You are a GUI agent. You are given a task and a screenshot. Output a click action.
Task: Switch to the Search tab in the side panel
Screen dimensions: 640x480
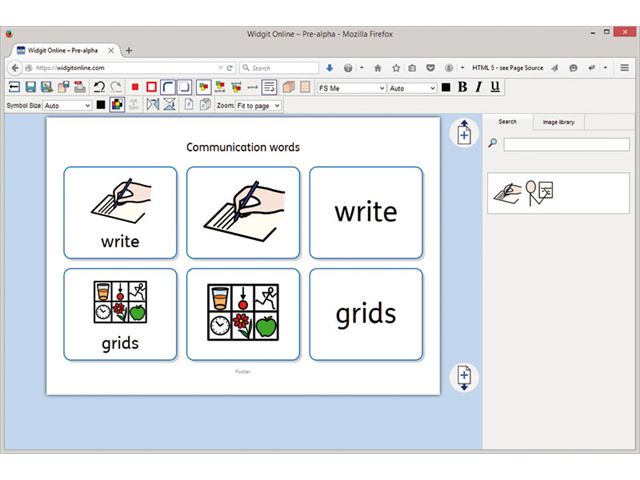click(x=507, y=122)
